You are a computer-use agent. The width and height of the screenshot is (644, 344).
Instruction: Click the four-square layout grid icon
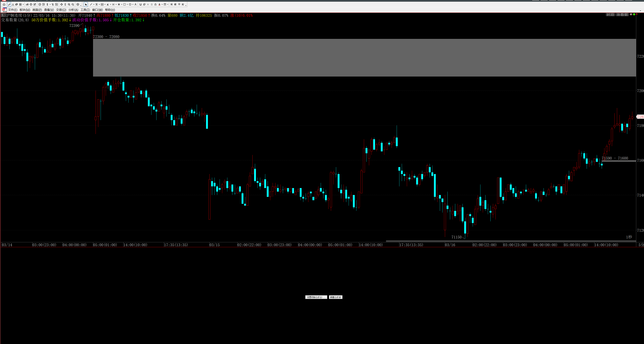click(20, 5)
